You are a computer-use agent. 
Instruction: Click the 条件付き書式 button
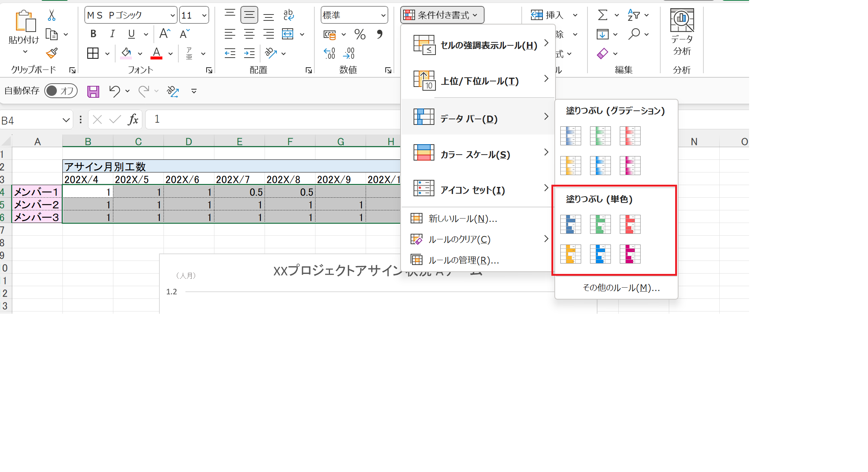click(x=442, y=15)
